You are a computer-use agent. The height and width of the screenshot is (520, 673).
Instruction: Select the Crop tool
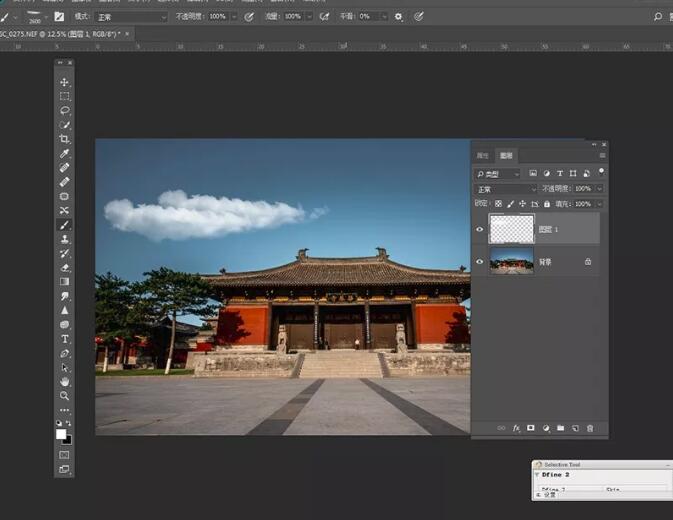click(x=65, y=139)
